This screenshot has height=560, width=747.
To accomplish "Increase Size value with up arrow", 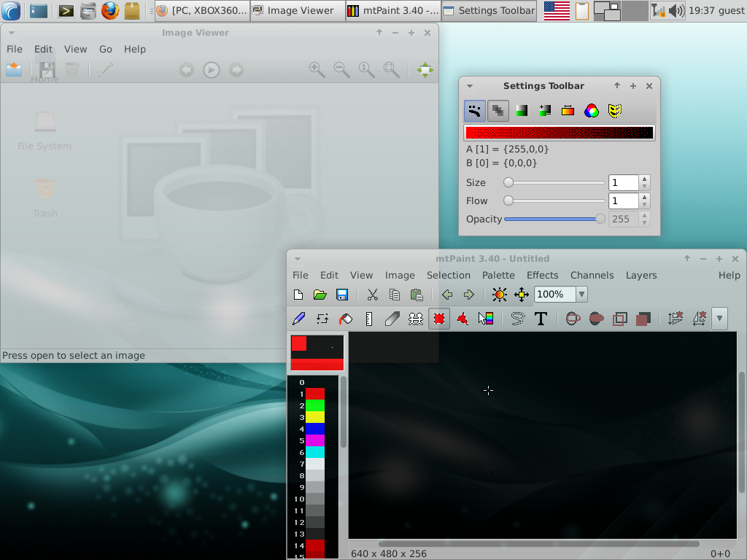I will [x=645, y=179].
